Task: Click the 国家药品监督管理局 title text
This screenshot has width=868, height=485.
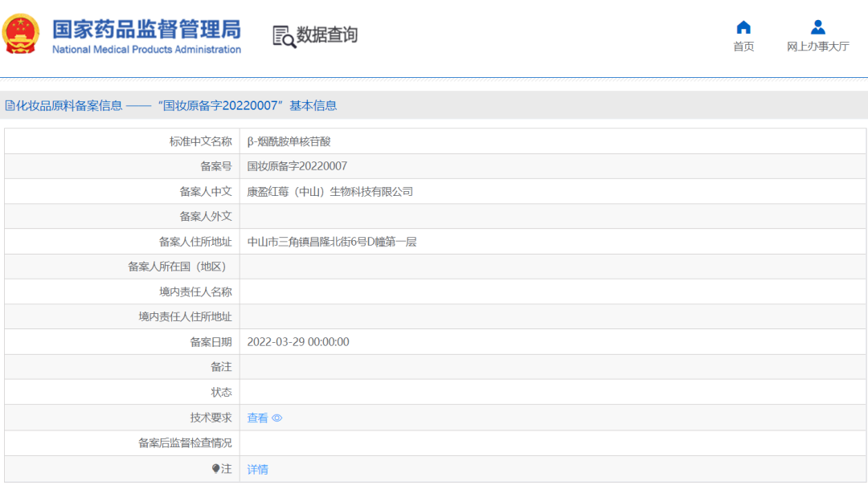Action: pyautogui.click(x=147, y=30)
